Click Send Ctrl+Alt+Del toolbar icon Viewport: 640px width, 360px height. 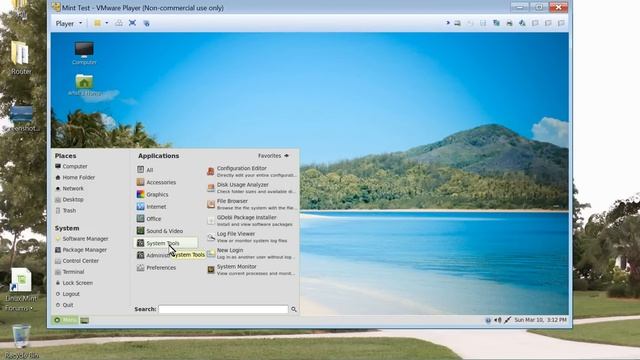point(119,23)
